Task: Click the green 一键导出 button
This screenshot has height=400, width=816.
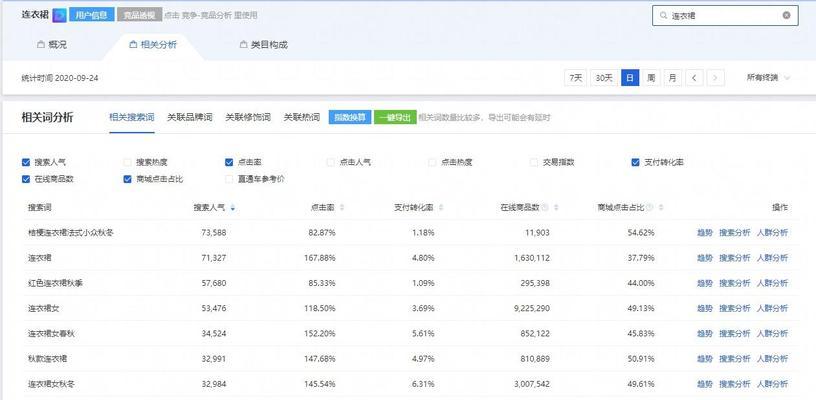Action: coord(396,118)
